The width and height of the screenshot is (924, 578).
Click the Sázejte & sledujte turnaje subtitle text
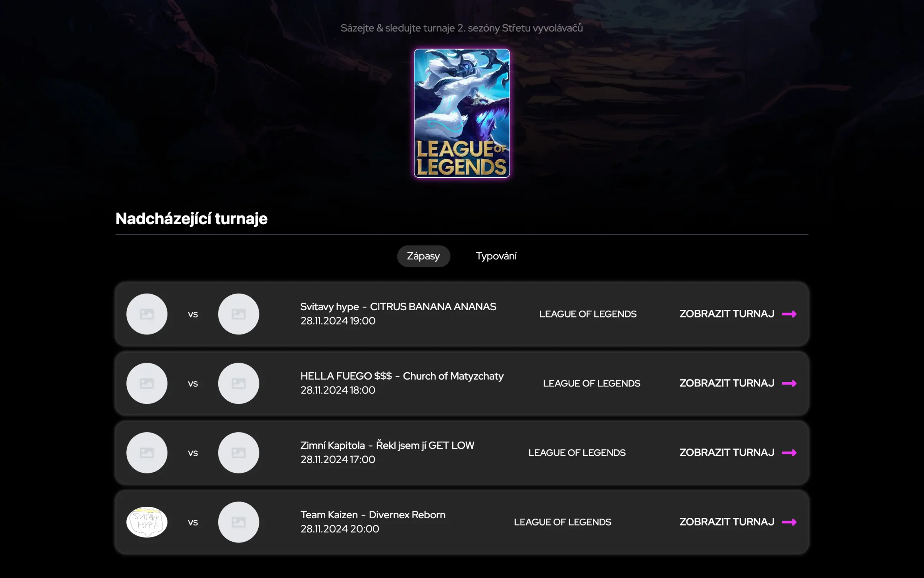tap(462, 28)
